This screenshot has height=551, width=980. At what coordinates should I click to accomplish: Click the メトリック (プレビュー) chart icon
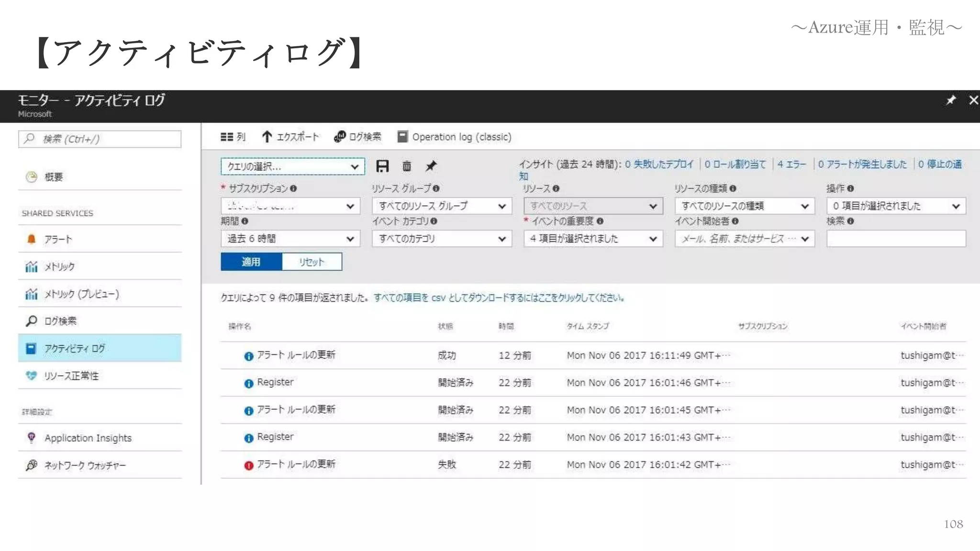[x=31, y=294]
